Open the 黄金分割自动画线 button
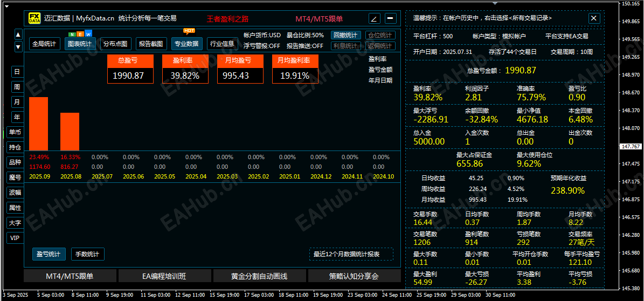The height and width of the screenshot is (301, 644). (260, 276)
